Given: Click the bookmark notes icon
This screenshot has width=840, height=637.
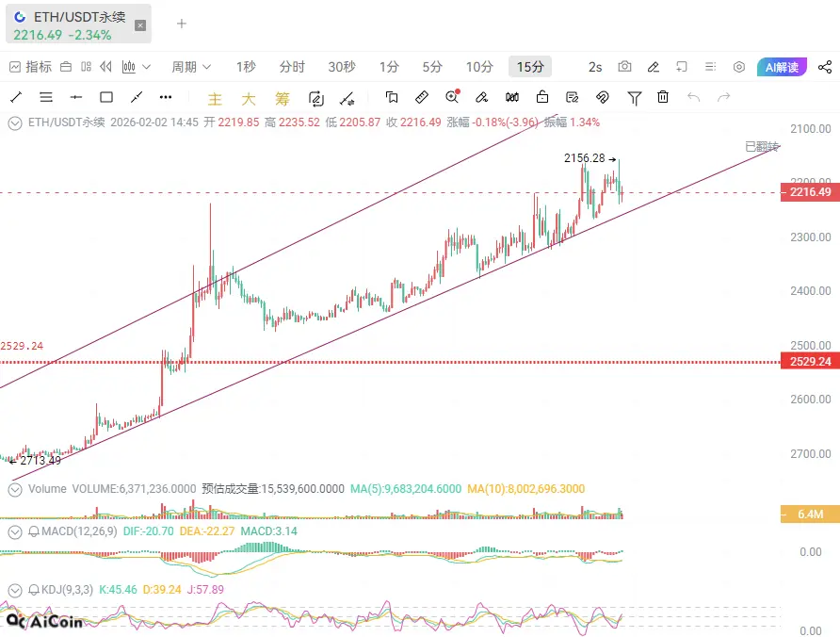Looking at the screenshot, I should pyautogui.click(x=392, y=97).
